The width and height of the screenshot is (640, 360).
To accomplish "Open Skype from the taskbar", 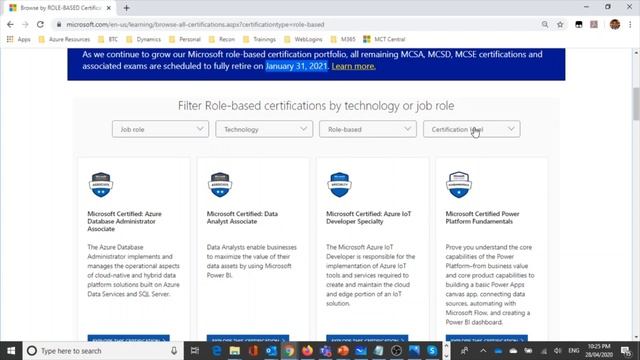I will coord(432,351).
